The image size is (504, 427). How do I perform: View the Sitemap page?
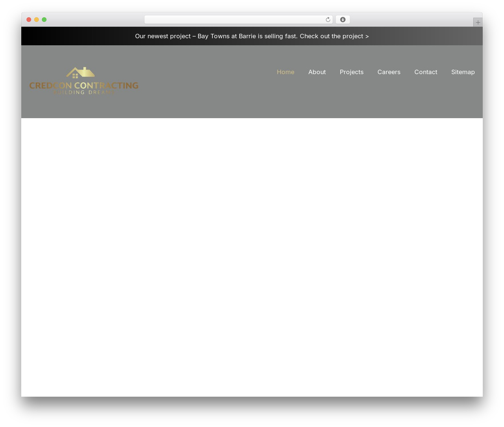click(x=463, y=72)
